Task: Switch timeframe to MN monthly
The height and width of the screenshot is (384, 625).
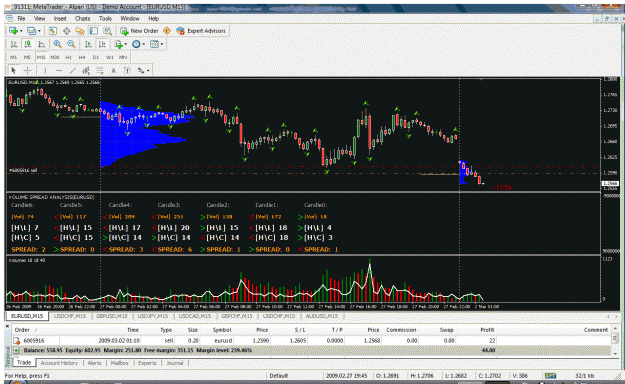Action: click(123, 57)
